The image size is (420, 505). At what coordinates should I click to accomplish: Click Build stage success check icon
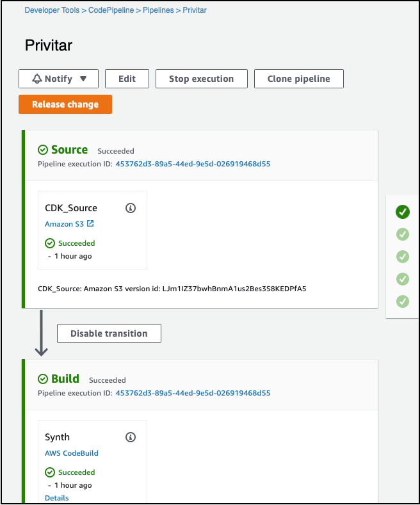point(43,379)
